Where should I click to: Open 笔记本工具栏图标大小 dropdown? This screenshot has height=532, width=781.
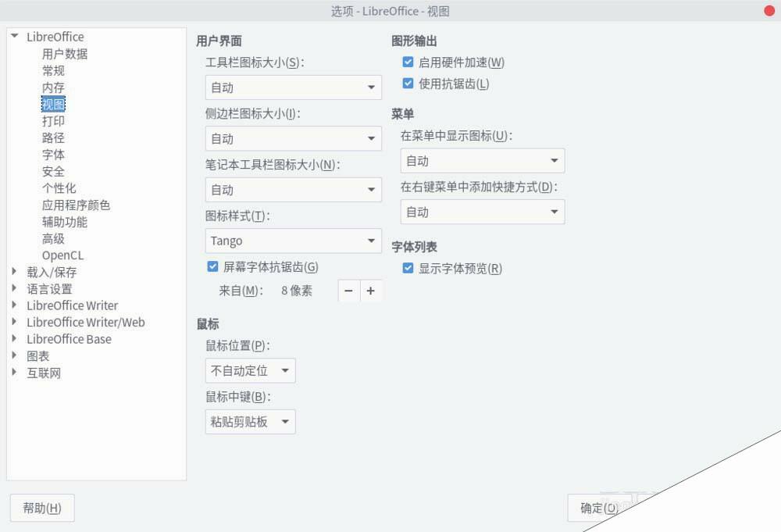[x=294, y=190]
